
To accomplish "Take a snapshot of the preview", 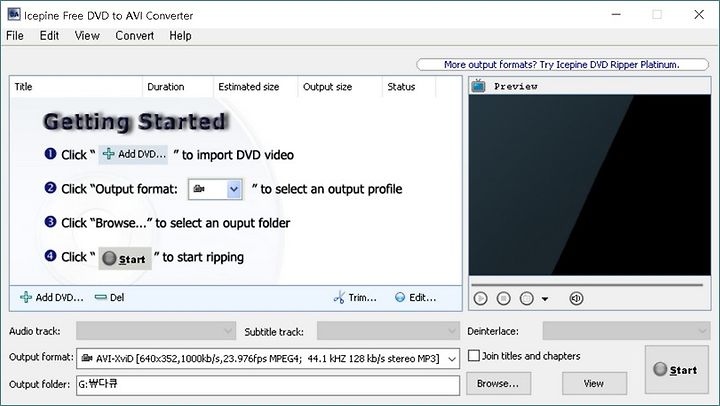I will tap(526, 299).
